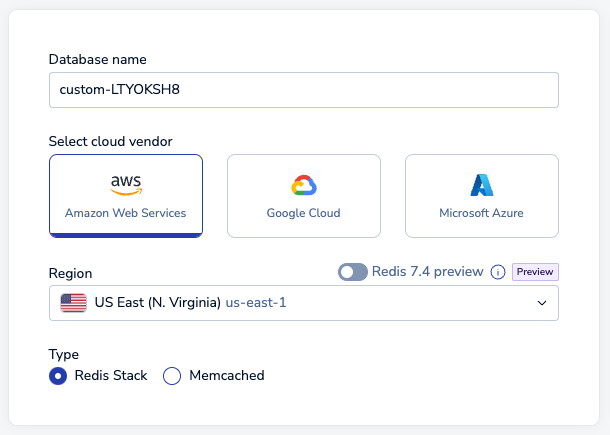Image resolution: width=610 pixels, height=435 pixels.
Task: Click the Amazon Web Services label text
Action: (x=126, y=213)
